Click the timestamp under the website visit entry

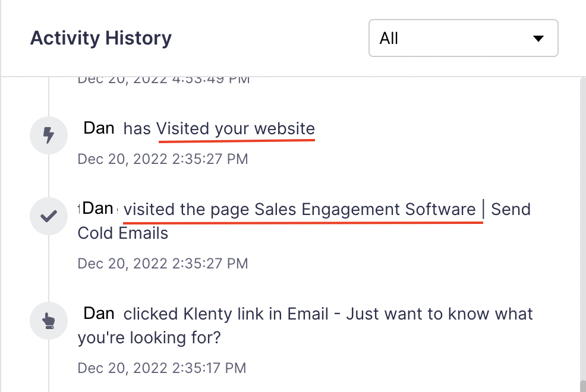163,159
